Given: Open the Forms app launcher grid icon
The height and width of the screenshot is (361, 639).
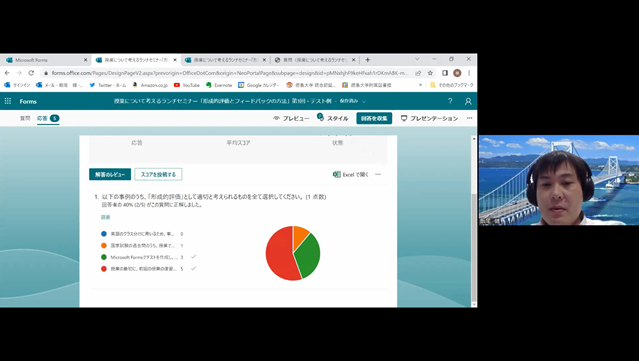Looking at the screenshot, I should click(8, 101).
